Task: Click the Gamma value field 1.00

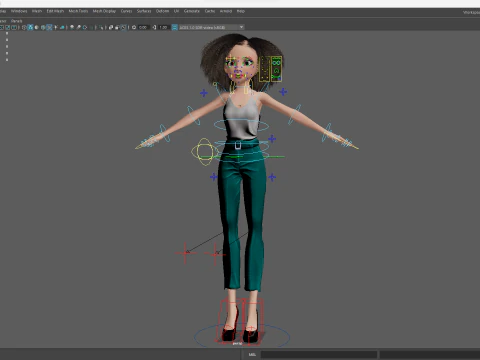Action: [163, 27]
